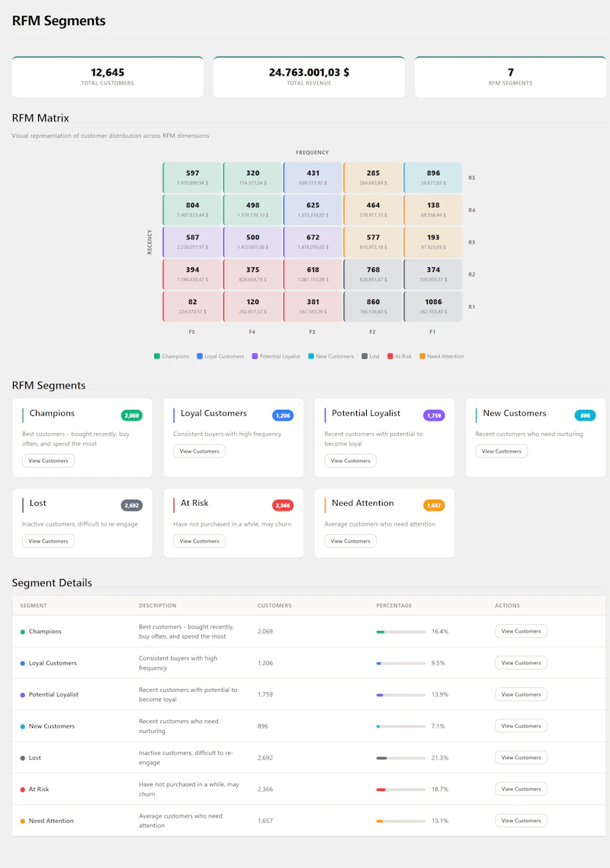Click matrix cell with 394 customers
This screenshot has height=868, width=610.
192,274
